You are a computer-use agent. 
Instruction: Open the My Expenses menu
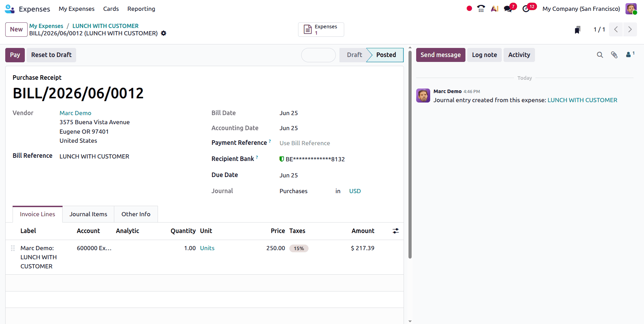(x=77, y=9)
